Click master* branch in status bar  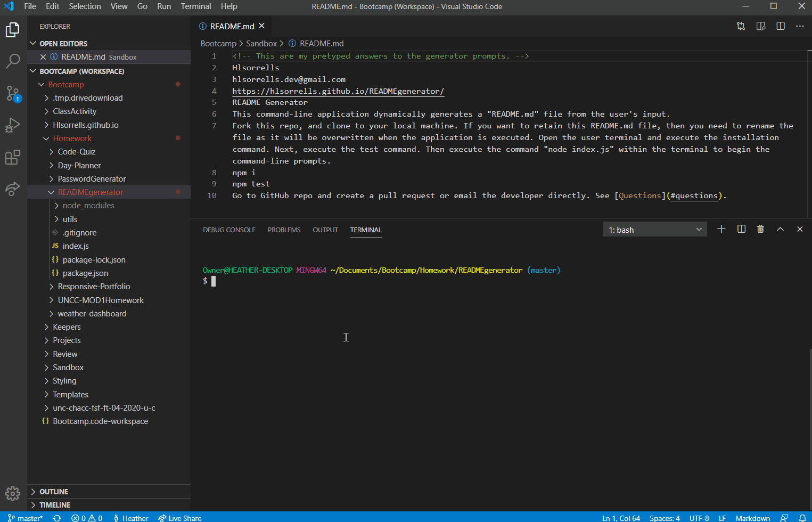click(25, 518)
